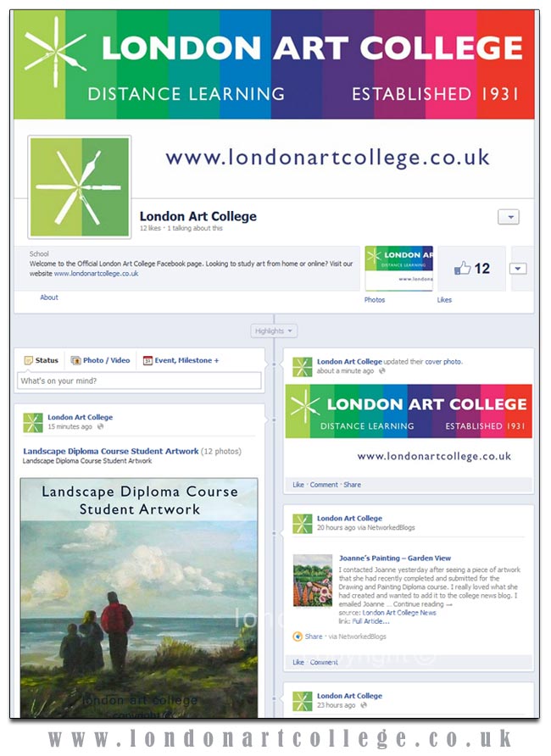
Task: Open Joanne's Painting – Garden View article
Action: pos(395,558)
